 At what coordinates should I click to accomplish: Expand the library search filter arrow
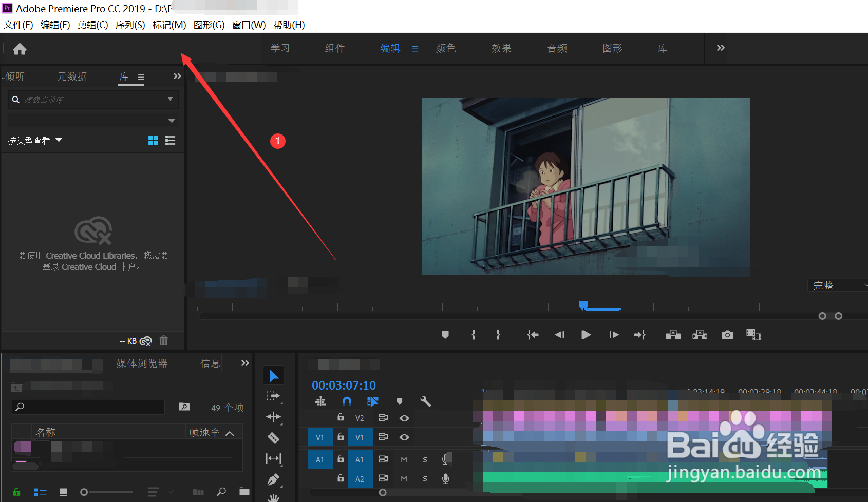[x=170, y=99]
